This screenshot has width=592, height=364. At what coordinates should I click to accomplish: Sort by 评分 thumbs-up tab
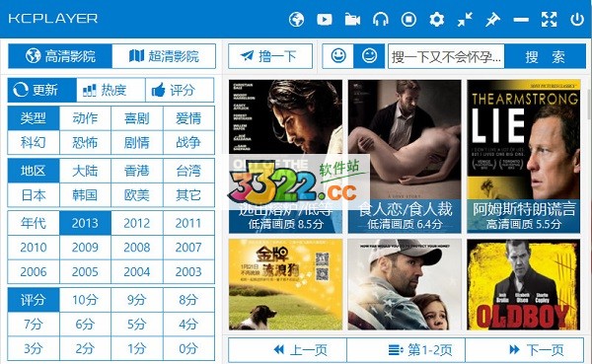pyautogui.click(x=180, y=90)
